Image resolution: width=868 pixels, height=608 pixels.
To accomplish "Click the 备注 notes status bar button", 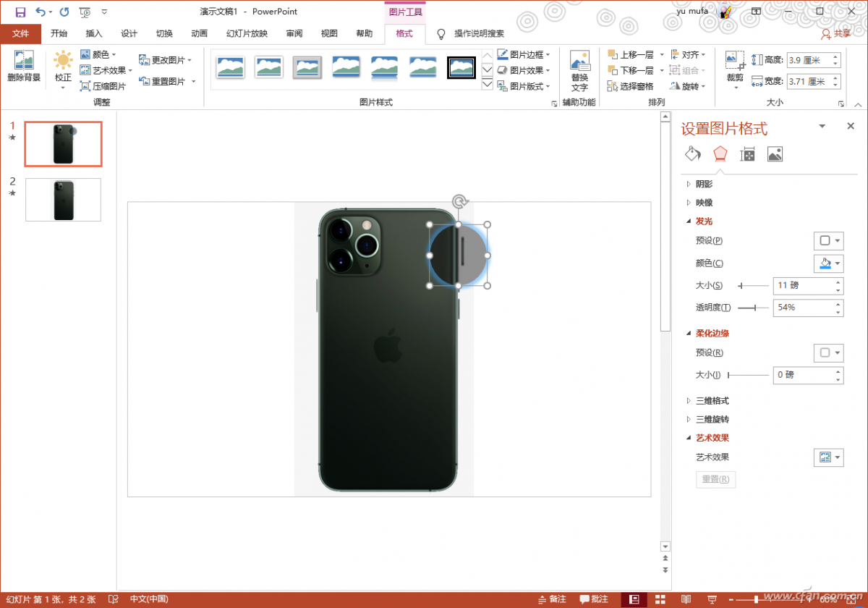I will pyautogui.click(x=552, y=599).
